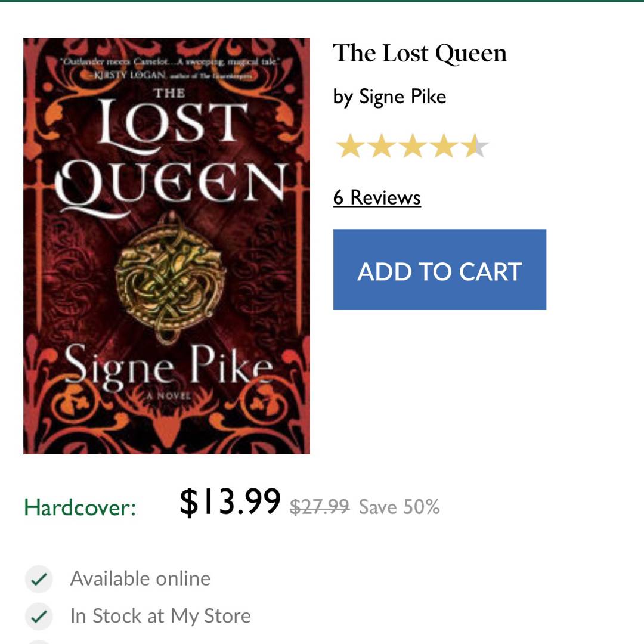Click the first gold rating star
The height and width of the screenshot is (644, 644).
click(349, 147)
